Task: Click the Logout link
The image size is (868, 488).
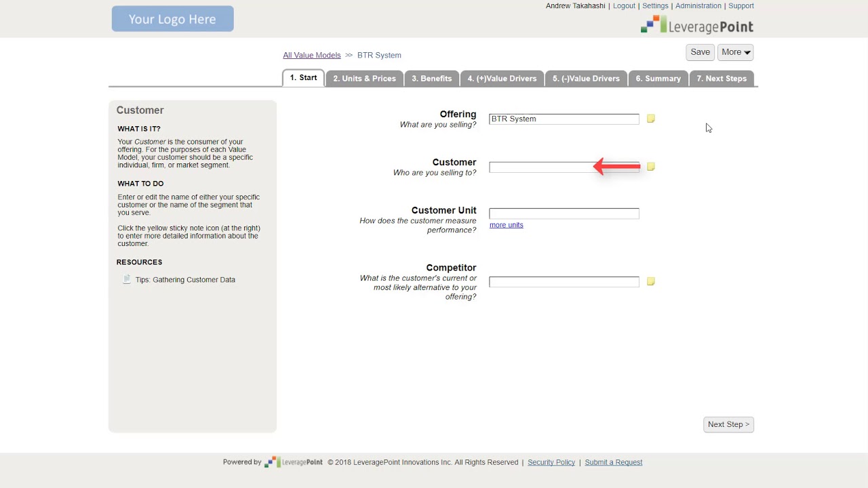Action: (x=624, y=6)
